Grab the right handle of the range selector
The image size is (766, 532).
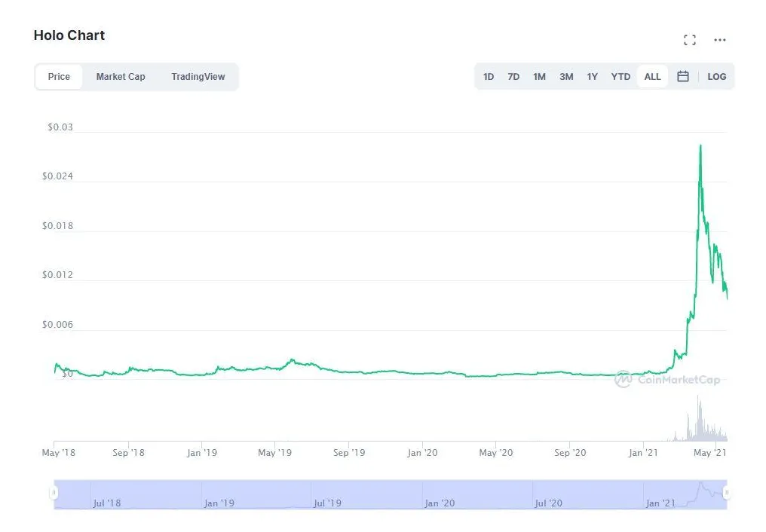[x=726, y=494]
